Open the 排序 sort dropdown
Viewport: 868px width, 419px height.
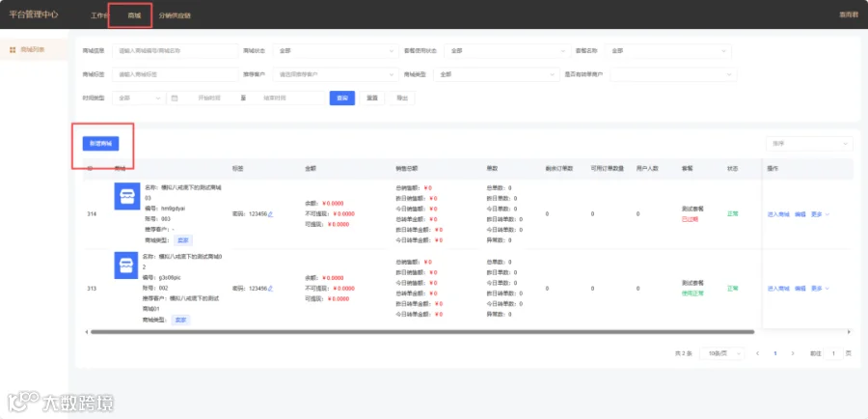tap(809, 144)
